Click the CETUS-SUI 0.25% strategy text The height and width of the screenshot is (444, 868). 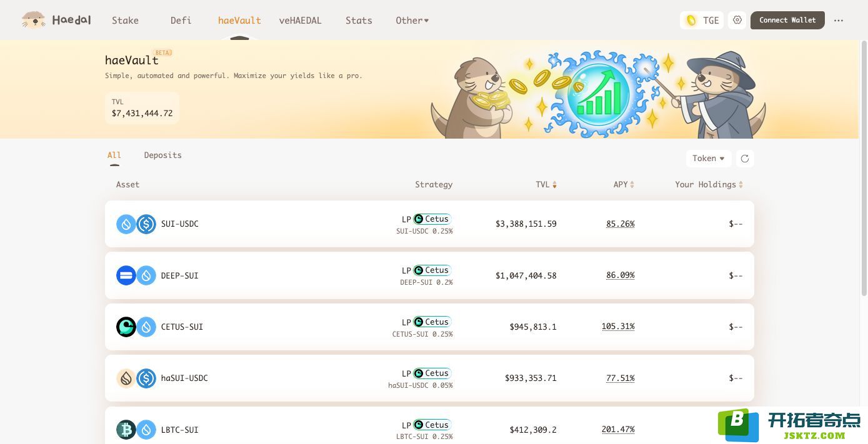coord(422,334)
